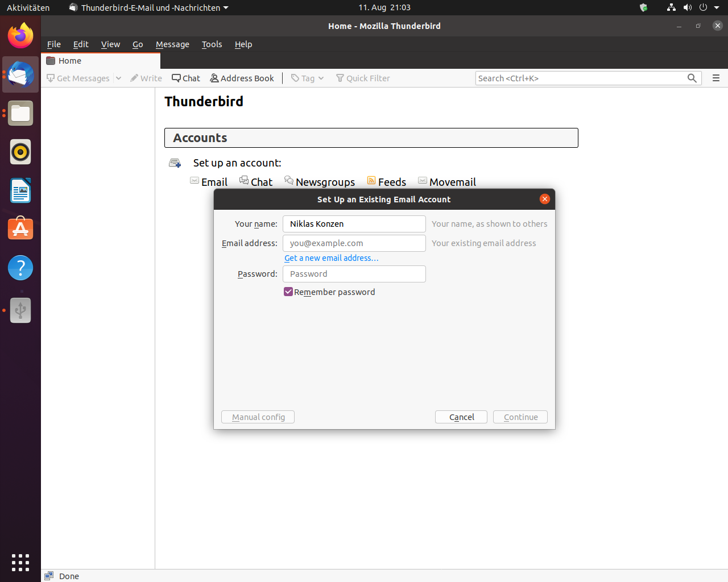Set up an Email account link
728x582 pixels.
click(x=209, y=182)
